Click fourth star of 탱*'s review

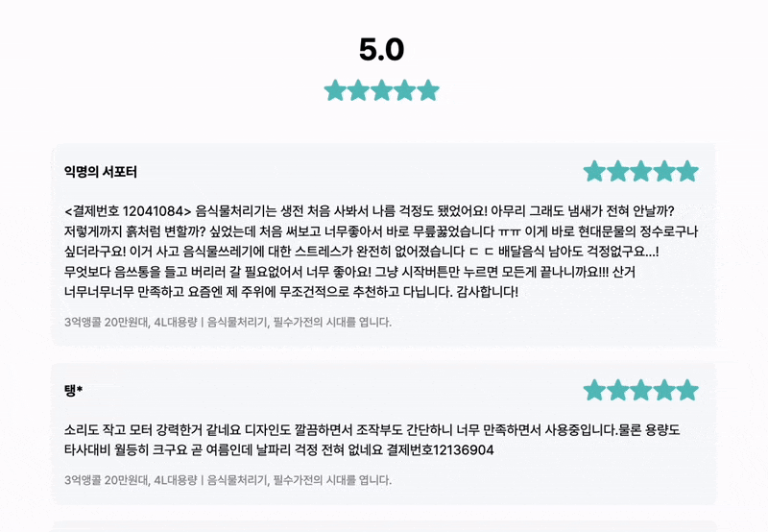(664, 390)
